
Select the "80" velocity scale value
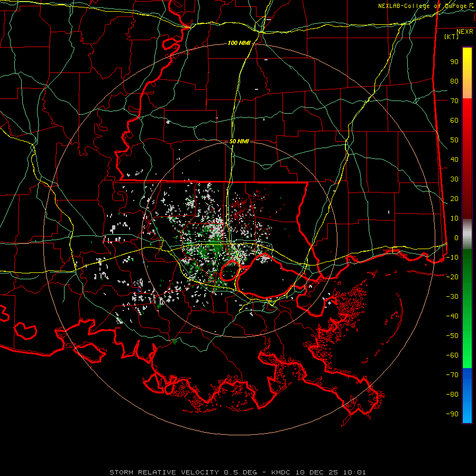pos(454,81)
